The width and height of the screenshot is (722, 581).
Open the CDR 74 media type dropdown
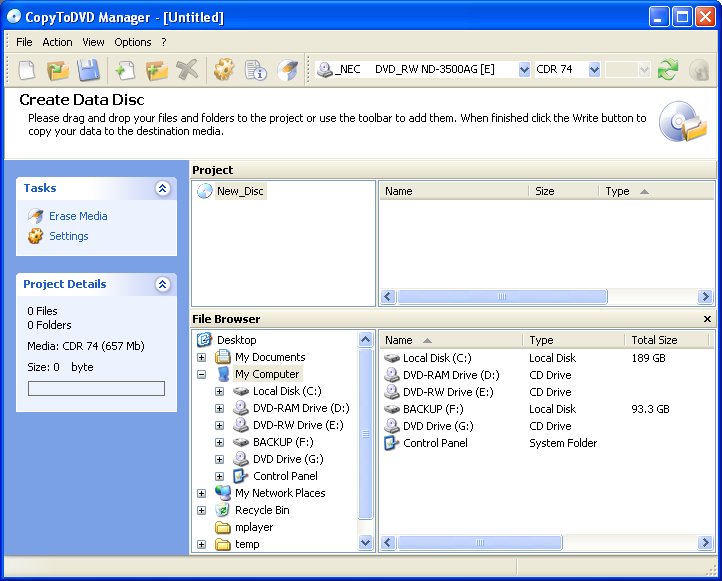[x=594, y=70]
